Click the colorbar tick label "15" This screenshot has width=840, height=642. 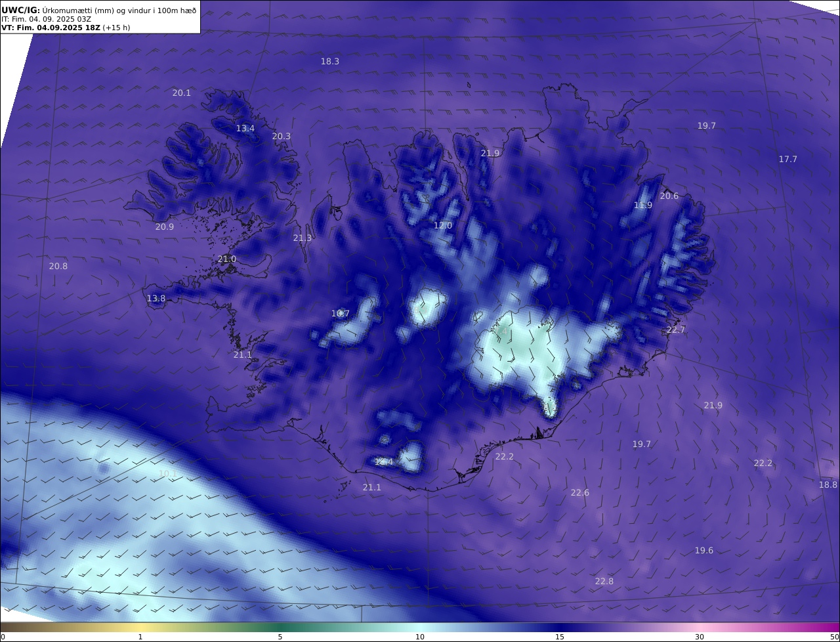click(560, 637)
